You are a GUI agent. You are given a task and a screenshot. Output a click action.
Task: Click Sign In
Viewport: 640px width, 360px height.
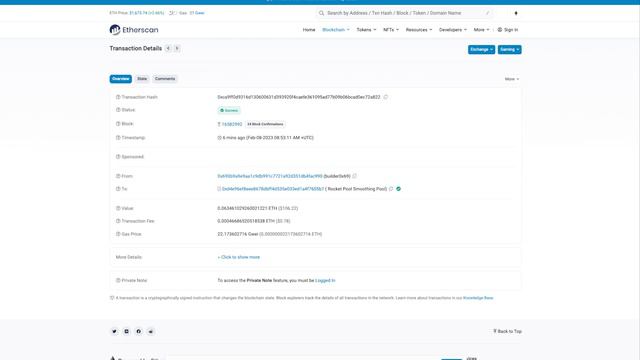(x=508, y=30)
